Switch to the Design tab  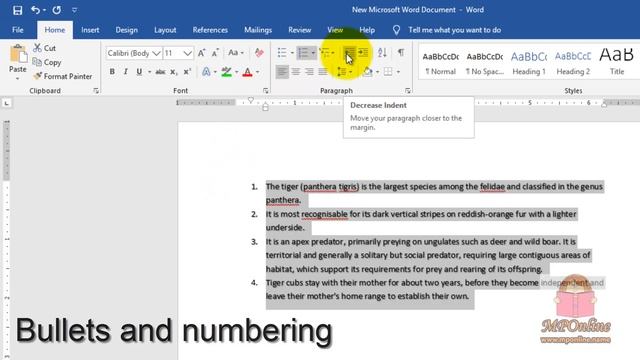(x=127, y=30)
